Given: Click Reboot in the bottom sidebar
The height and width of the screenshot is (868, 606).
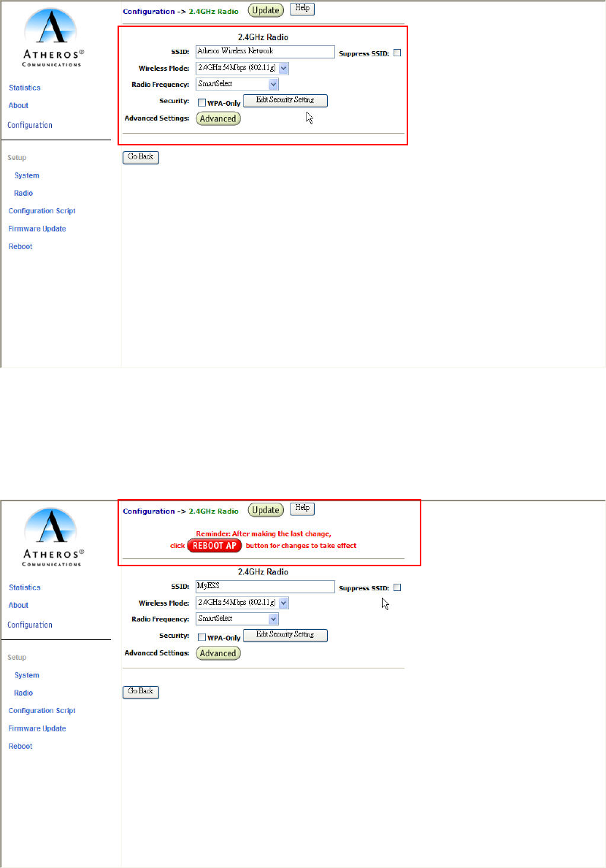Looking at the screenshot, I should pos(20,747).
